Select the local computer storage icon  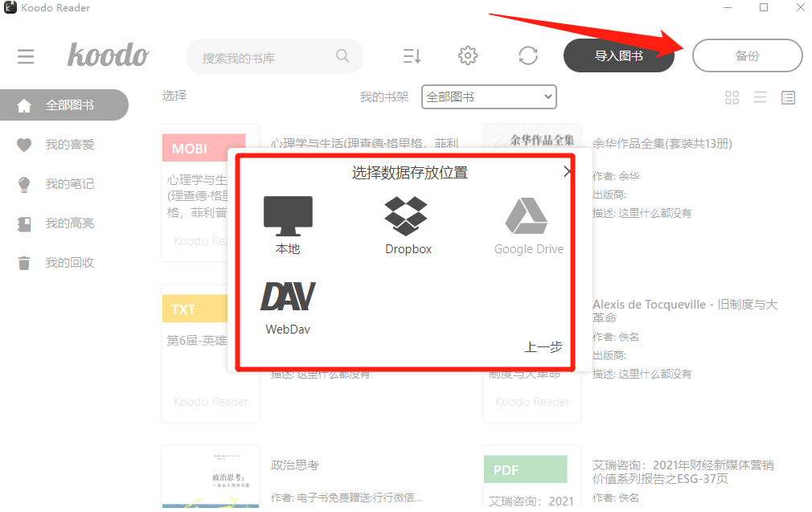coord(288,216)
